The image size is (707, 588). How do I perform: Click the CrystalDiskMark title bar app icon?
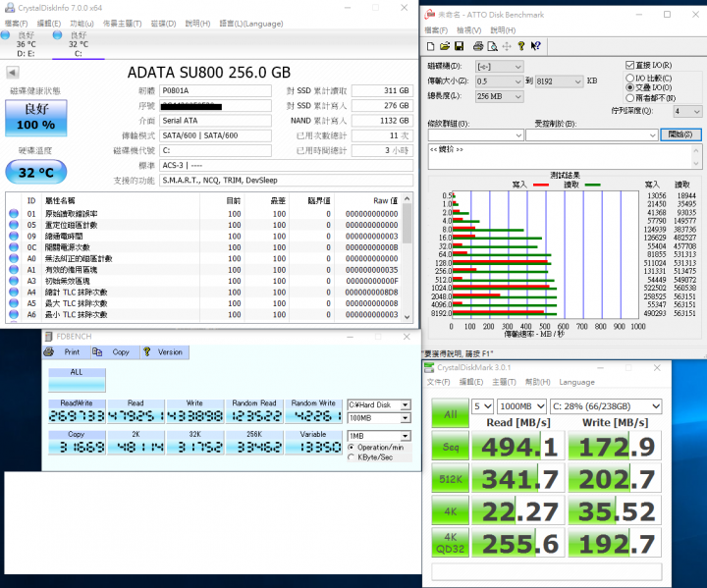[429, 367]
